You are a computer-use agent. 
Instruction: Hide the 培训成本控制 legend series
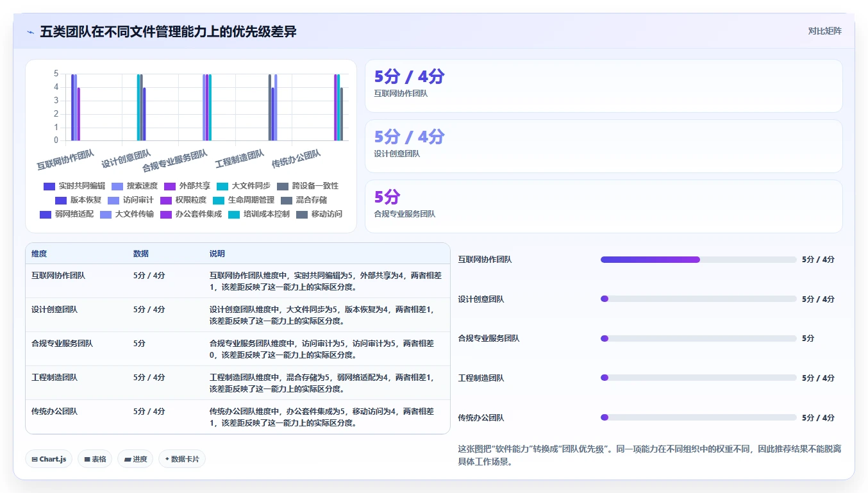(259, 214)
